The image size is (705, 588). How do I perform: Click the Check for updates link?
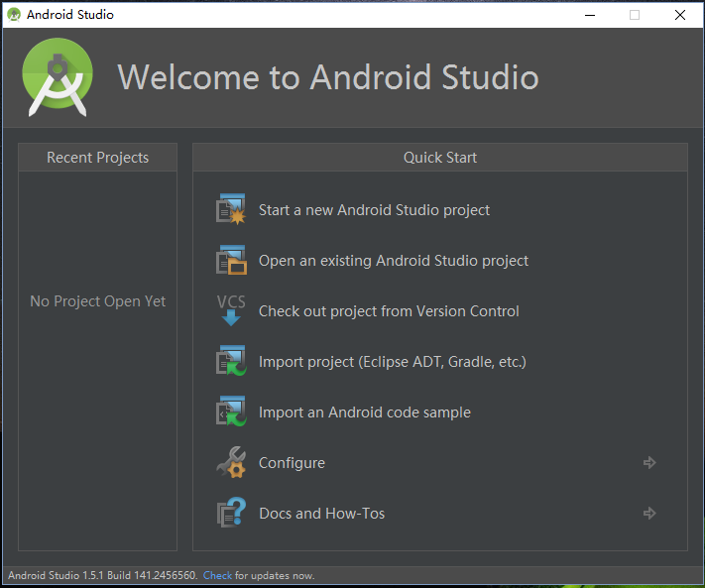pyautogui.click(x=217, y=575)
